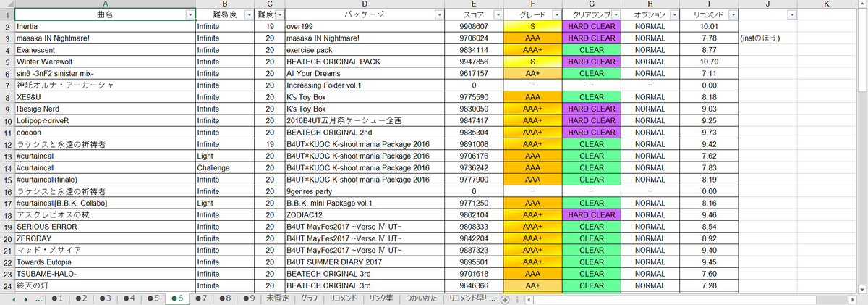The image size is (868, 305).
Task: Select the Towards Eutopia cell
Action: 104,262
